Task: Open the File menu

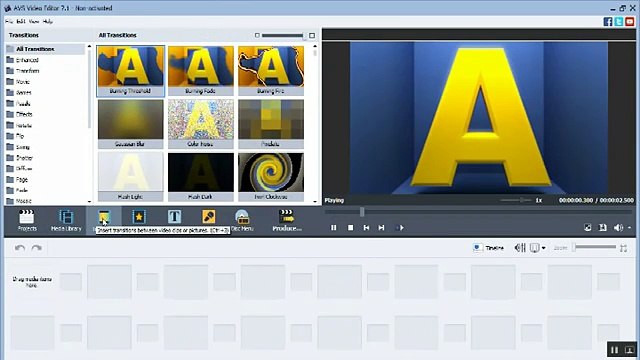Action: click(x=9, y=21)
